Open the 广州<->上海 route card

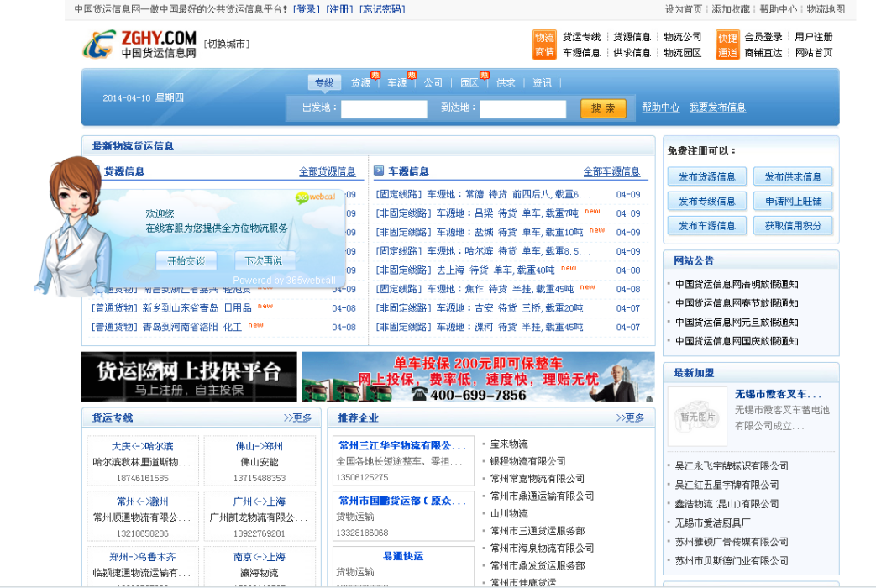[260, 517]
